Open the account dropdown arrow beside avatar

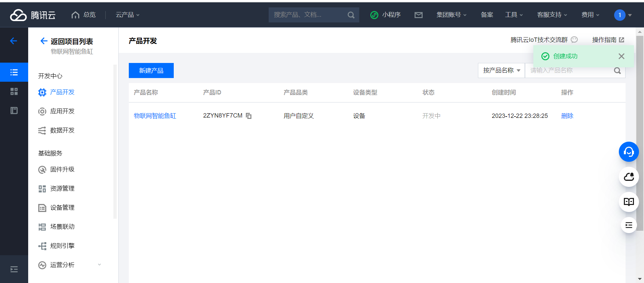[x=630, y=15]
